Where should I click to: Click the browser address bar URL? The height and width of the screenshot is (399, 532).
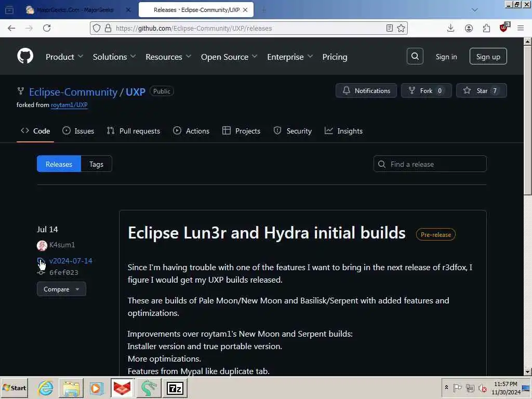pyautogui.click(x=194, y=28)
